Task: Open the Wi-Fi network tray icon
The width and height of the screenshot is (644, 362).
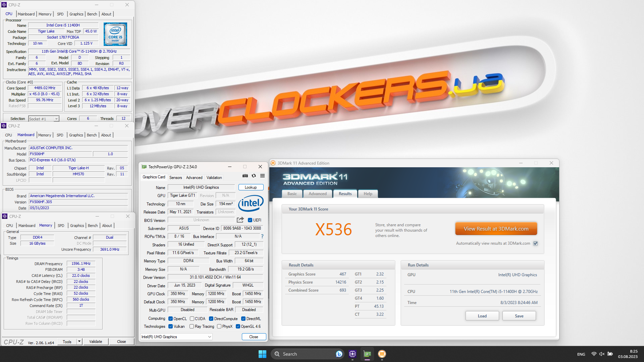Action: point(594,354)
